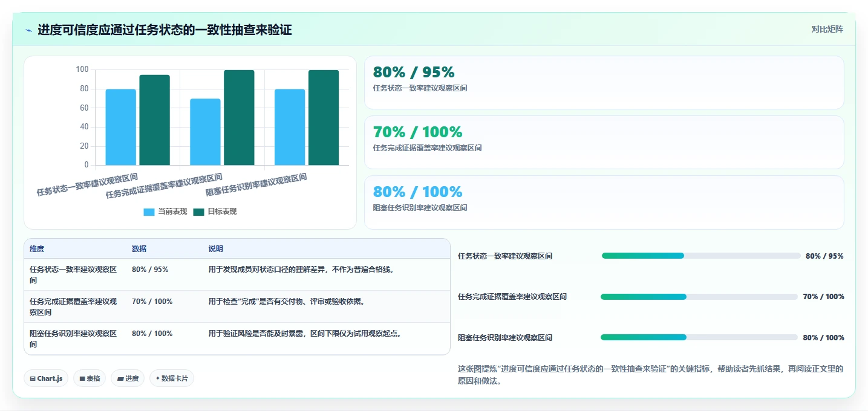The height and width of the screenshot is (411, 868).
Task: Click the dark green bar for 任务完成证据覆盖率
Action: pyautogui.click(x=239, y=117)
